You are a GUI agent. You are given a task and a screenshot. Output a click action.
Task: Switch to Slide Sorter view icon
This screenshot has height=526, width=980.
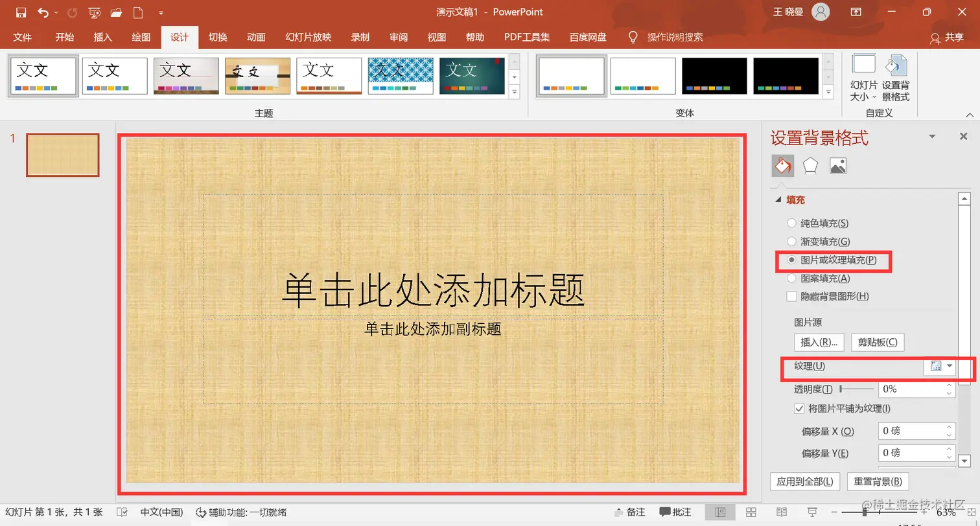[751, 512]
